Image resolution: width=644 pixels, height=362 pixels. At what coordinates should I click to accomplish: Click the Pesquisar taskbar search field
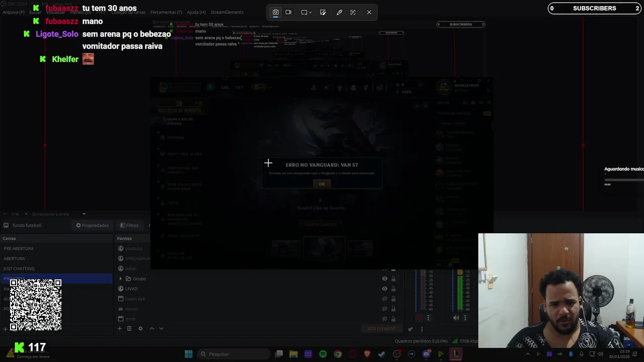click(x=233, y=354)
